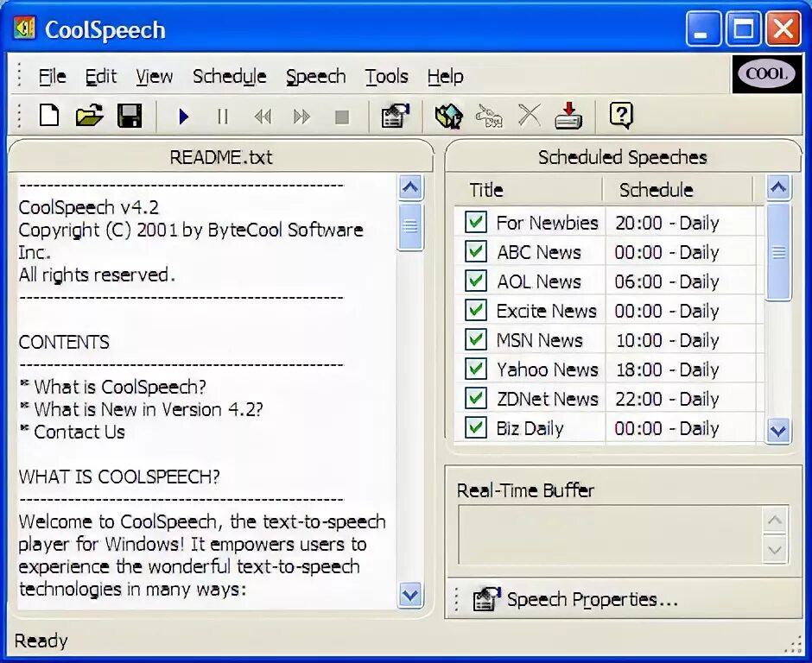Click the Speech Properties... button
812x663 pixels.
pyautogui.click(x=574, y=599)
